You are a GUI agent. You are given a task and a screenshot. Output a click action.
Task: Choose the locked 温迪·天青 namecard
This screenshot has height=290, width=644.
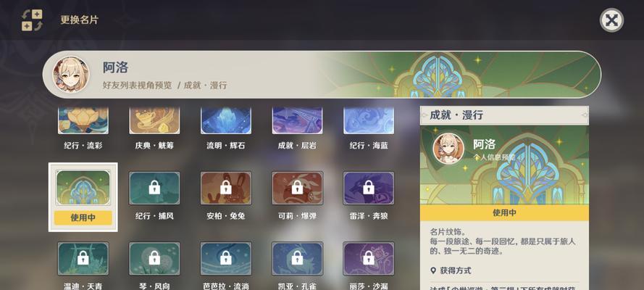(x=83, y=258)
